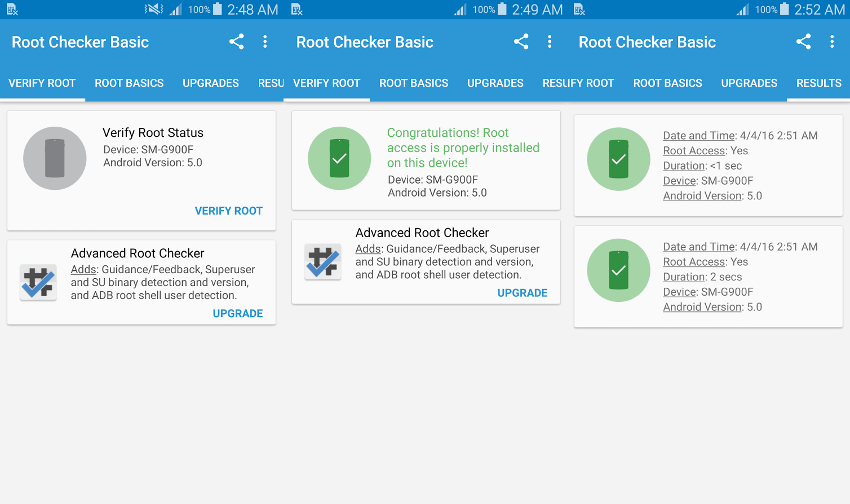Select VERIFY ROOT tab in 2:48 AM screen

(42, 83)
